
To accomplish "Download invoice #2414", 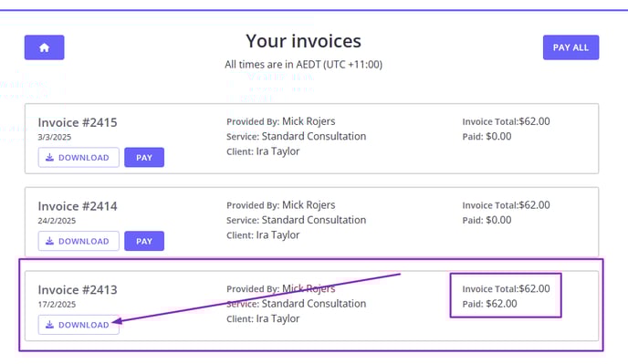I will [x=78, y=241].
